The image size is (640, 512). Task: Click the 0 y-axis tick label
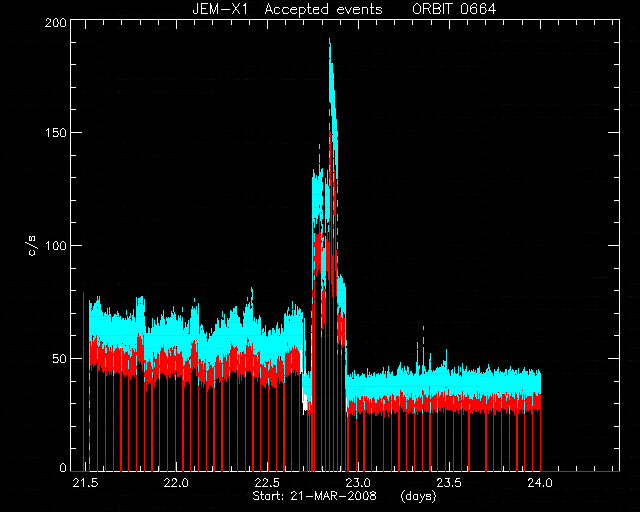pyautogui.click(x=63, y=467)
